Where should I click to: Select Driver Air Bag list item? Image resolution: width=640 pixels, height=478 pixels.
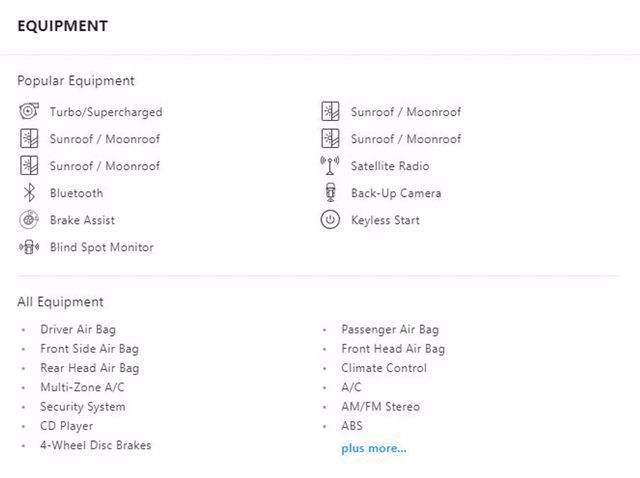pos(78,329)
